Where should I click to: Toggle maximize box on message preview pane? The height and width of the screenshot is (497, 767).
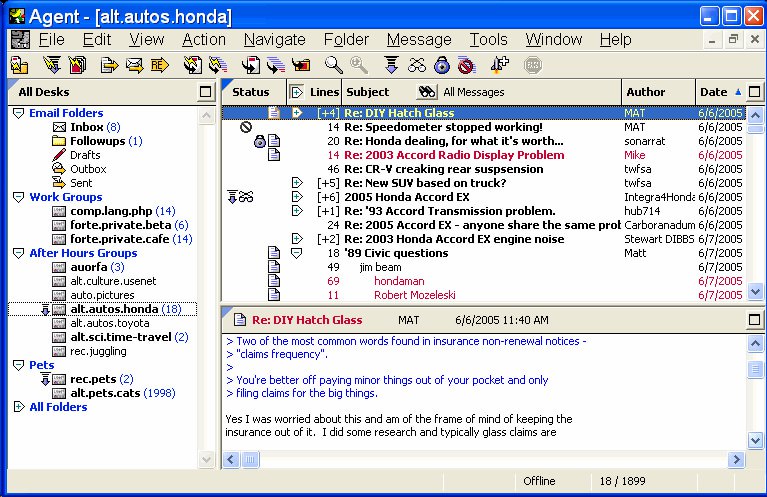[x=756, y=320]
